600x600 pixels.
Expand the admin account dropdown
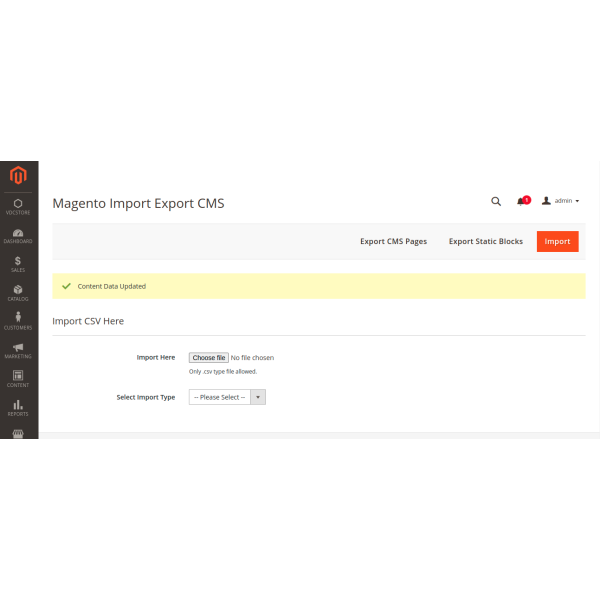point(561,201)
